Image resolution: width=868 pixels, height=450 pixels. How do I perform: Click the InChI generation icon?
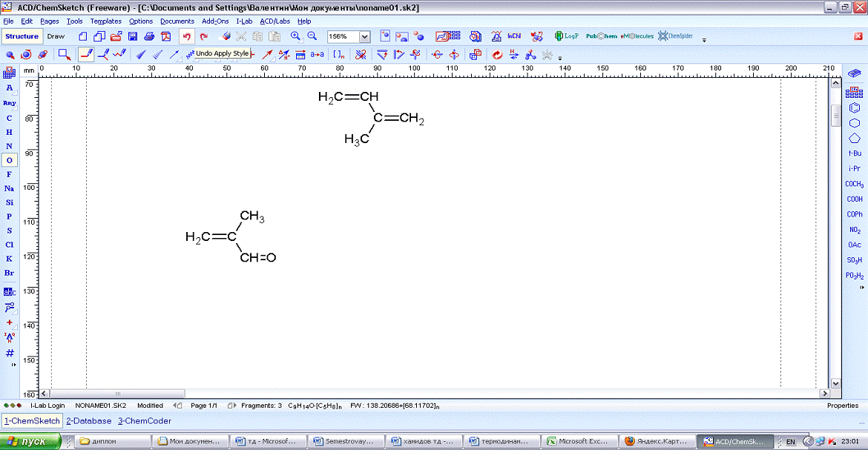point(513,36)
